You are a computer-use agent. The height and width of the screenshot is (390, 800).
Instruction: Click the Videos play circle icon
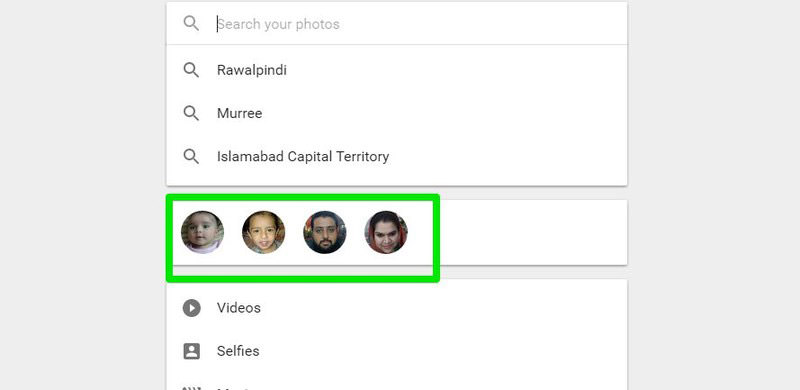(192, 308)
